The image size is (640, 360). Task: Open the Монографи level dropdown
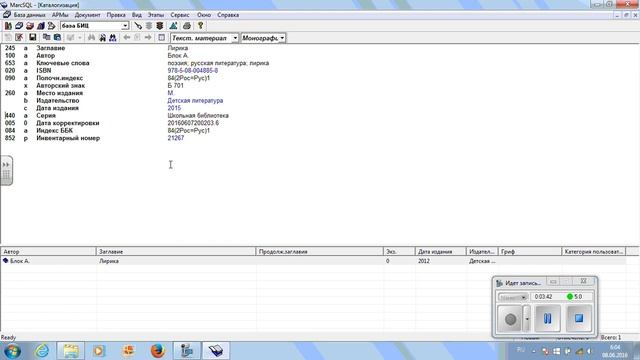coord(282,38)
